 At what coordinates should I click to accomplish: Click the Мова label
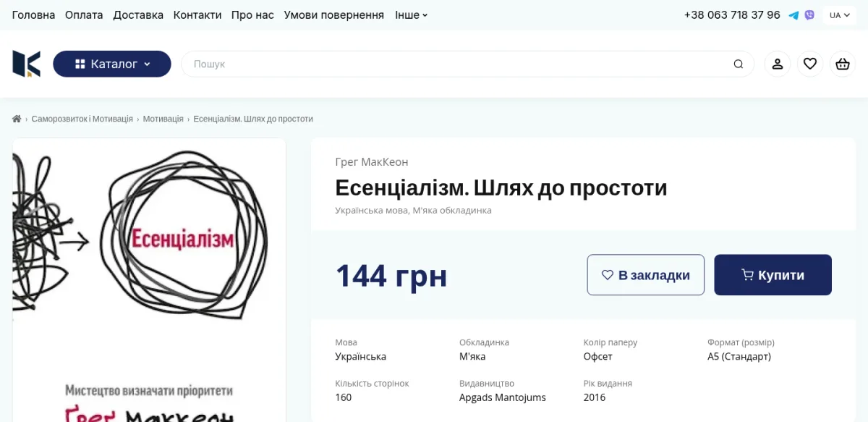click(x=346, y=342)
